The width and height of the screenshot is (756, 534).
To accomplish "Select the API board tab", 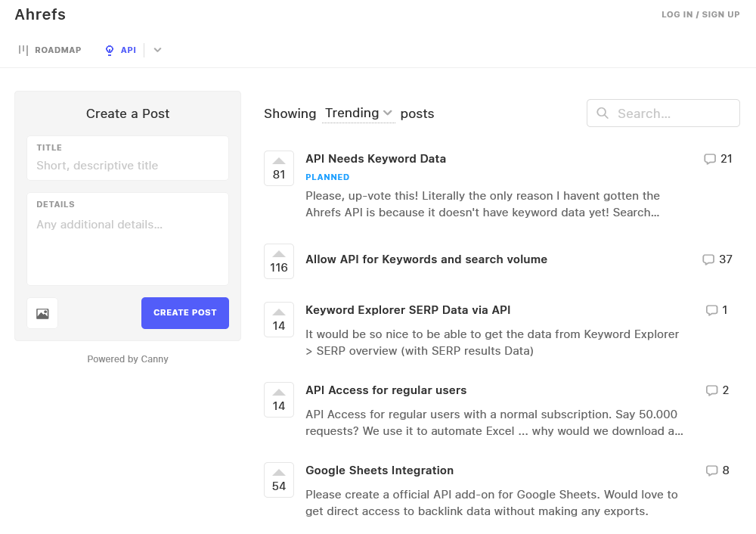I will (x=121, y=51).
